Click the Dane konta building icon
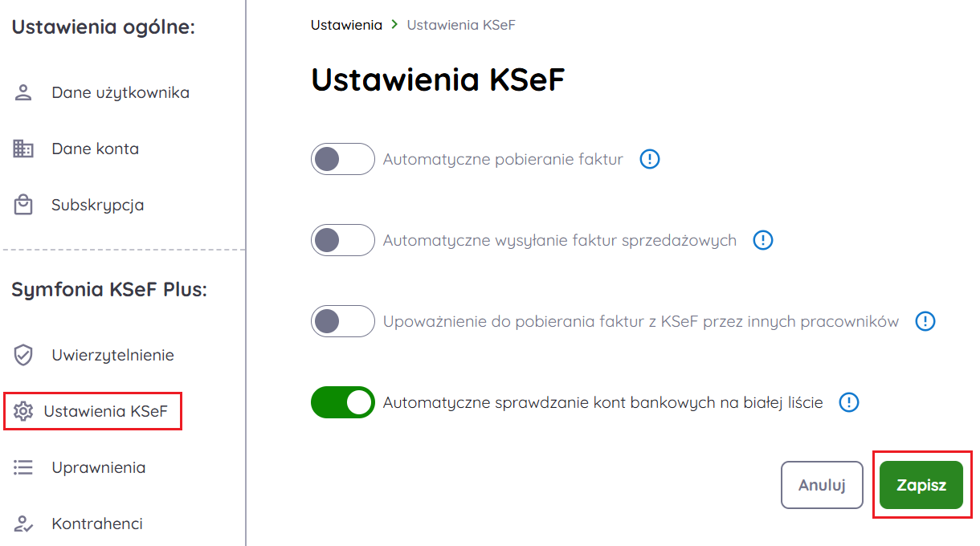 (23, 149)
